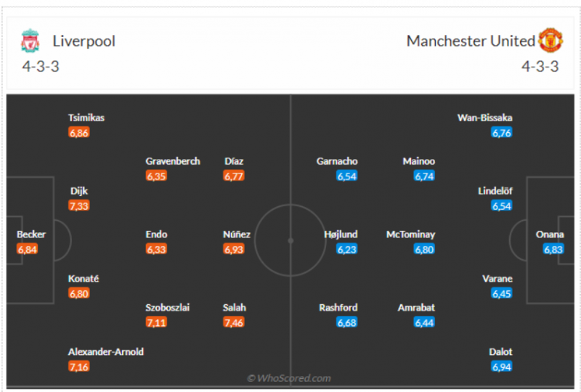The width and height of the screenshot is (581, 392).
Task: Click the player name Szoboszlai
Action: coord(168,308)
